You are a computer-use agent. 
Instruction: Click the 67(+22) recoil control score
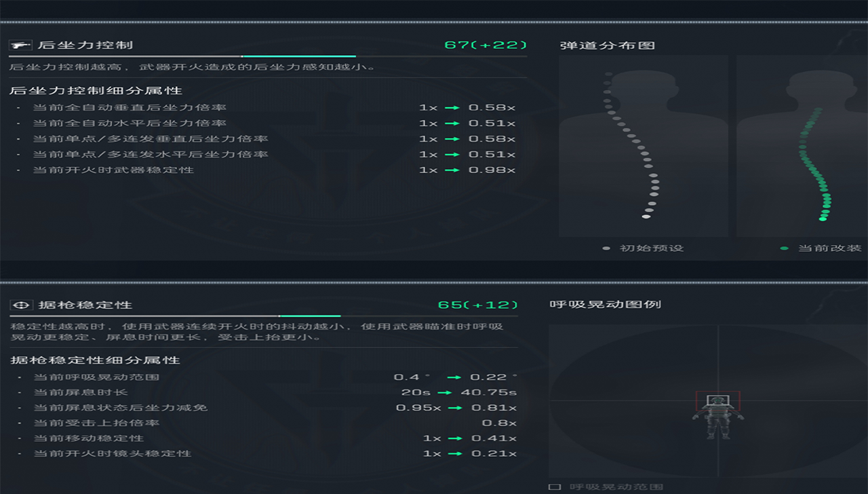pyautogui.click(x=486, y=45)
